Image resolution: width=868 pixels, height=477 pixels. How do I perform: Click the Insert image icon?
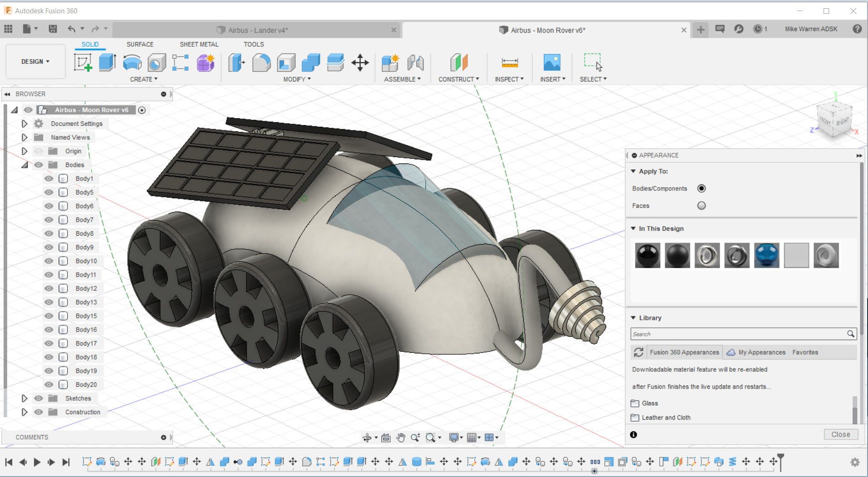tap(552, 63)
